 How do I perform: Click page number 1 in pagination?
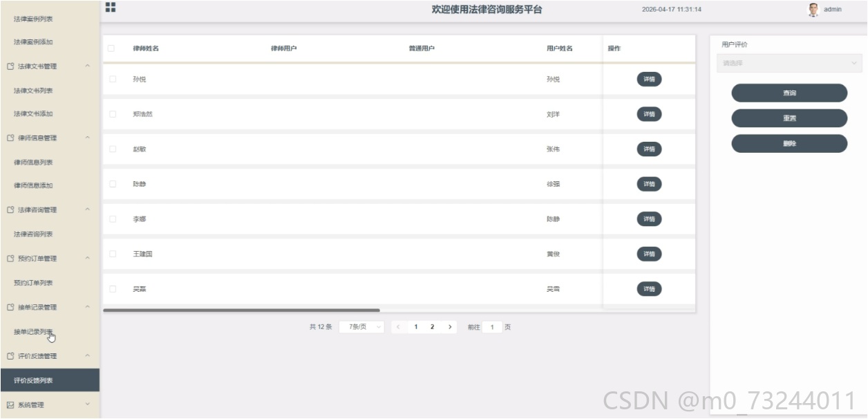pos(416,327)
